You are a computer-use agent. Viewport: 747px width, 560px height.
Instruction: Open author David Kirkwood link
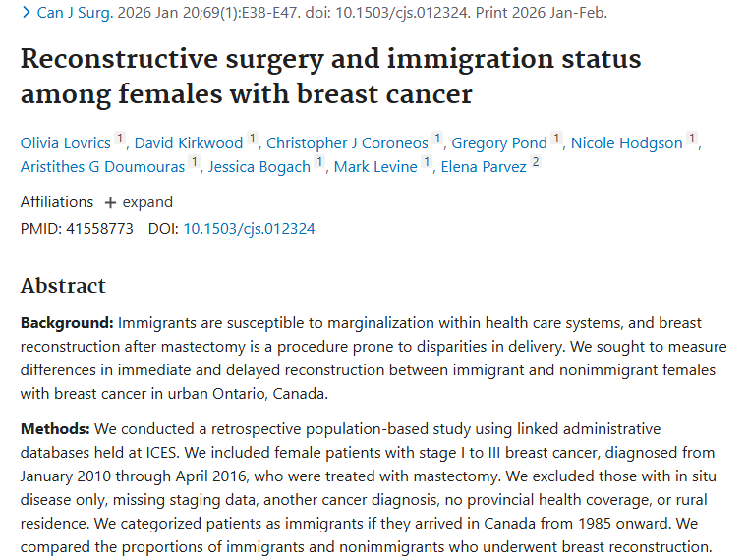pyautogui.click(x=189, y=143)
